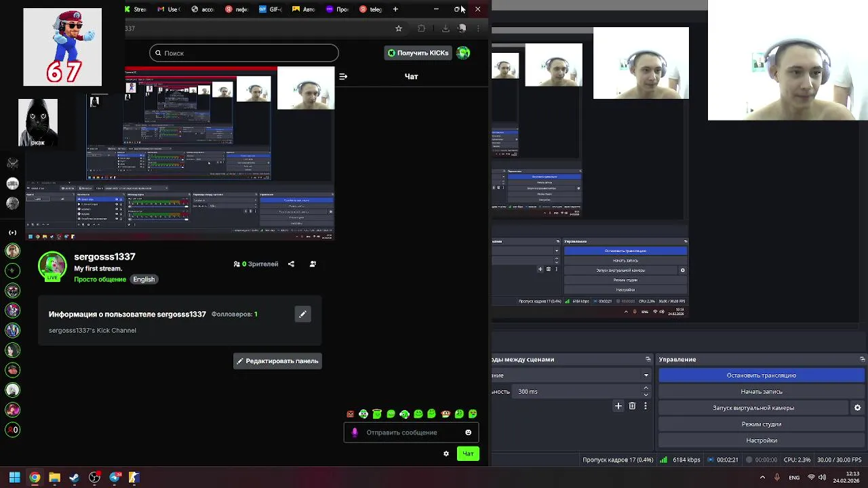Open Telegram from the taskbar
Image resolution: width=868 pixels, height=488 pixels.
click(115, 477)
